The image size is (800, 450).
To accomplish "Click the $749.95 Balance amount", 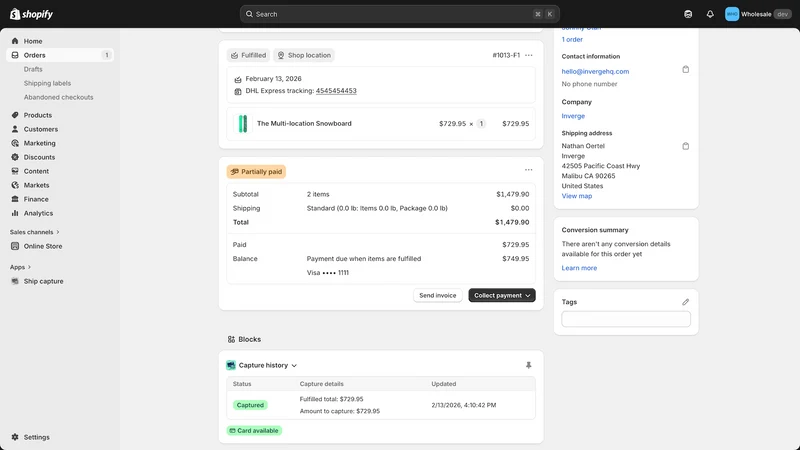I will 516,259.
